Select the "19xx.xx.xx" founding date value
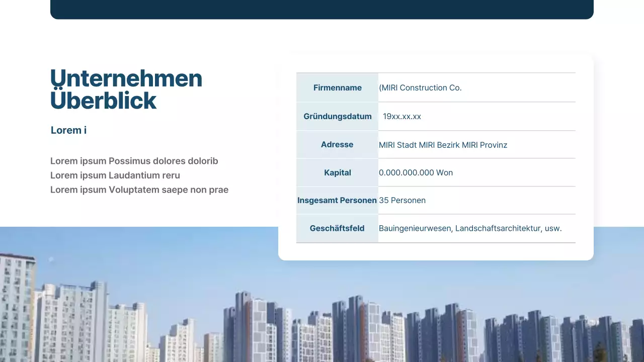644x362 pixels. 402,116
